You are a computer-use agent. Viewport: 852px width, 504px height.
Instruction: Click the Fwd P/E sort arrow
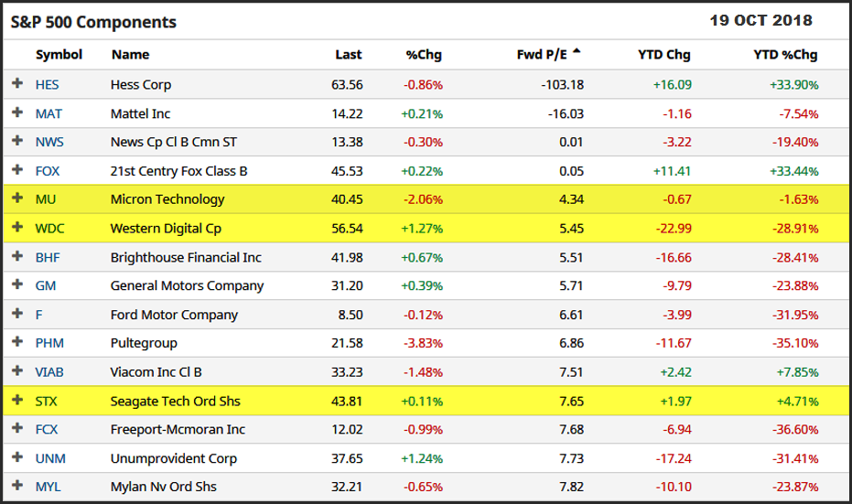[577, 52]
